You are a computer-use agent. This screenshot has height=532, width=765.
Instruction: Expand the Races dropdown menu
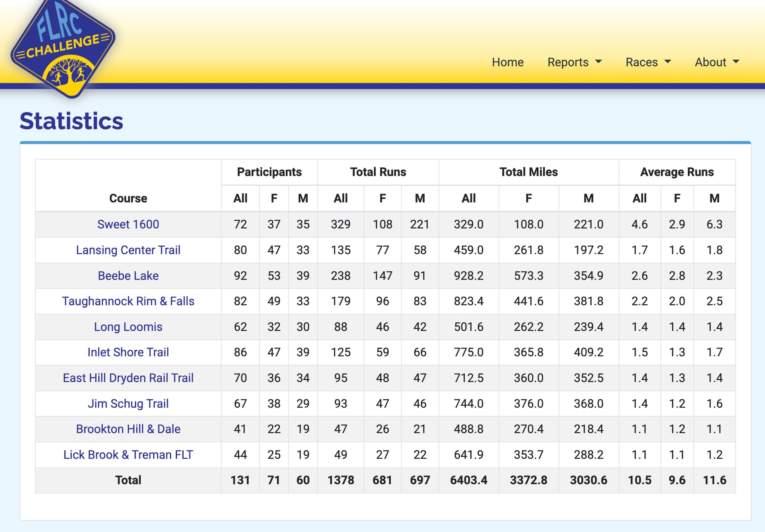tap(648, 62)
